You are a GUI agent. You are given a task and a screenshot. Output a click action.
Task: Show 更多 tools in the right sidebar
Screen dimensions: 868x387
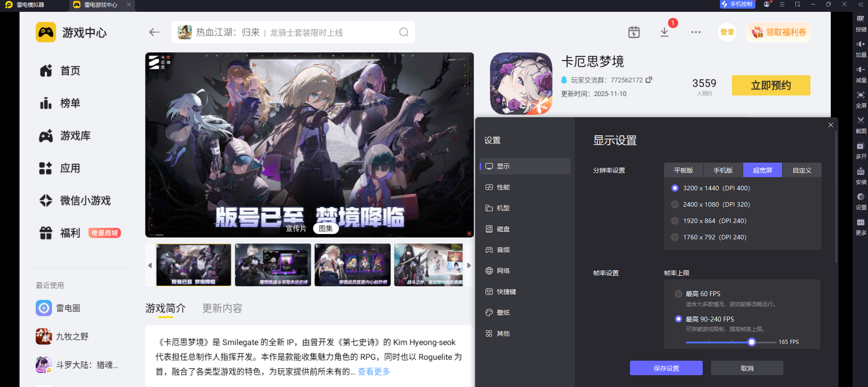[x=861, y=226]
